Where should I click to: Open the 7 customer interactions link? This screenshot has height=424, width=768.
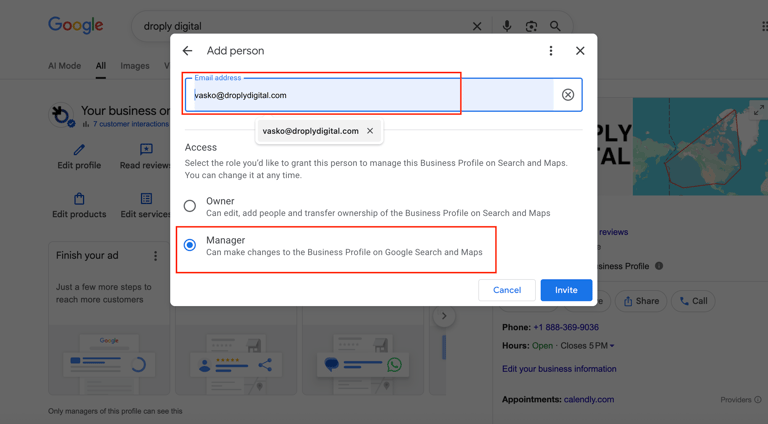coord(131,124)
